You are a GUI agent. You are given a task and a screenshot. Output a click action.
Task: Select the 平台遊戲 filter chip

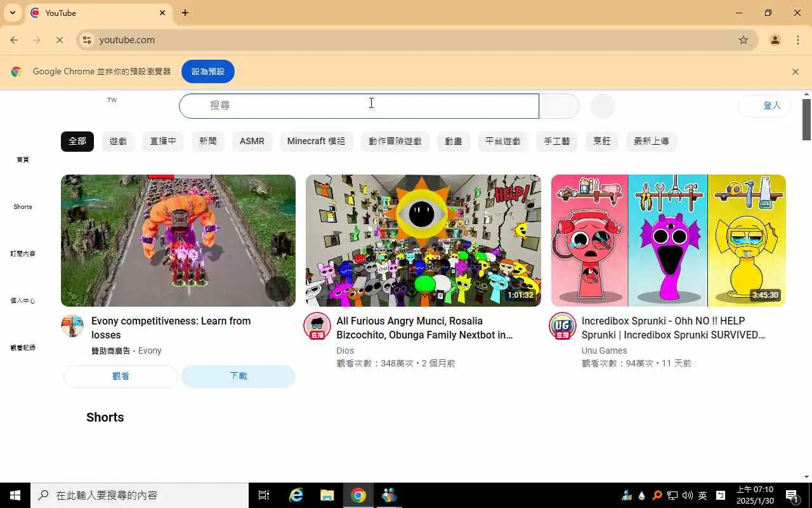503,141
